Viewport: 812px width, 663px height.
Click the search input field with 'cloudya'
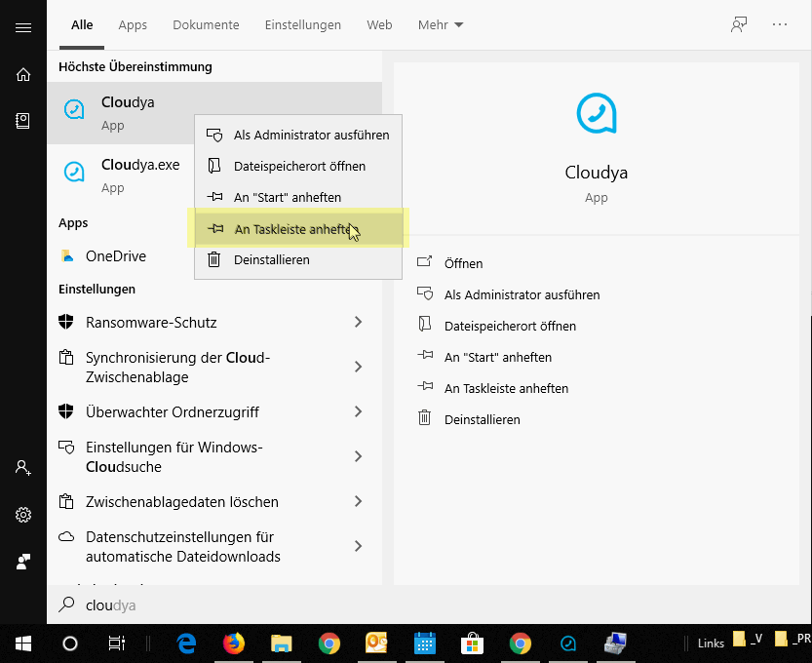pyautogui.click(x=292, y=604)
